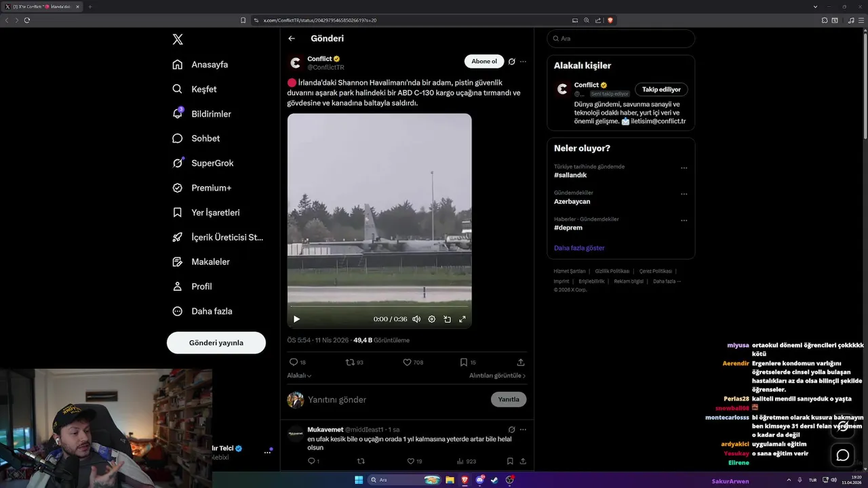Open File Explorer from the taskbar
Screen dimensions: 868x488
coord(450,480)
